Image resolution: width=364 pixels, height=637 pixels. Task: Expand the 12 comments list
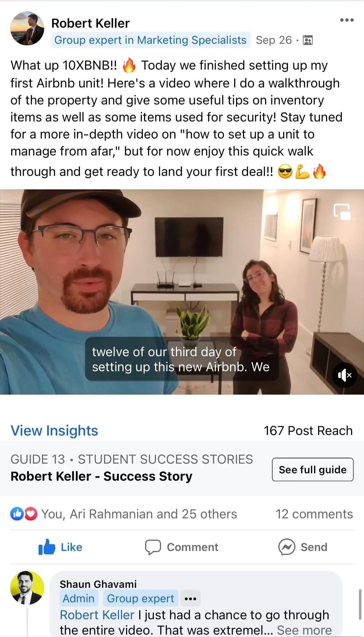tap(314, 514)
